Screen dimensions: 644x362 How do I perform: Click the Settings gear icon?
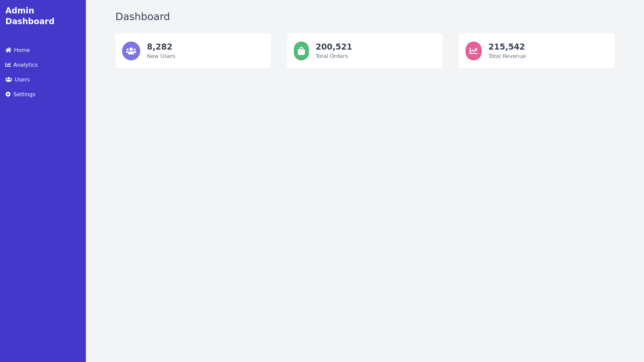pyautogui.click(x=8, y=94)
